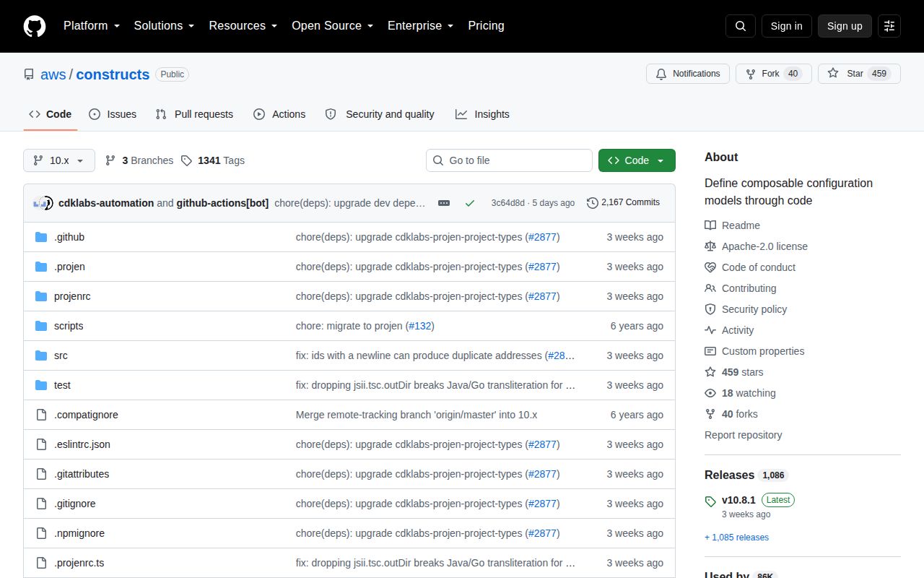This screenshot has width=924, height=578.
Task: Open the .projenrc.ts file
Action: [x=79, y=563]
